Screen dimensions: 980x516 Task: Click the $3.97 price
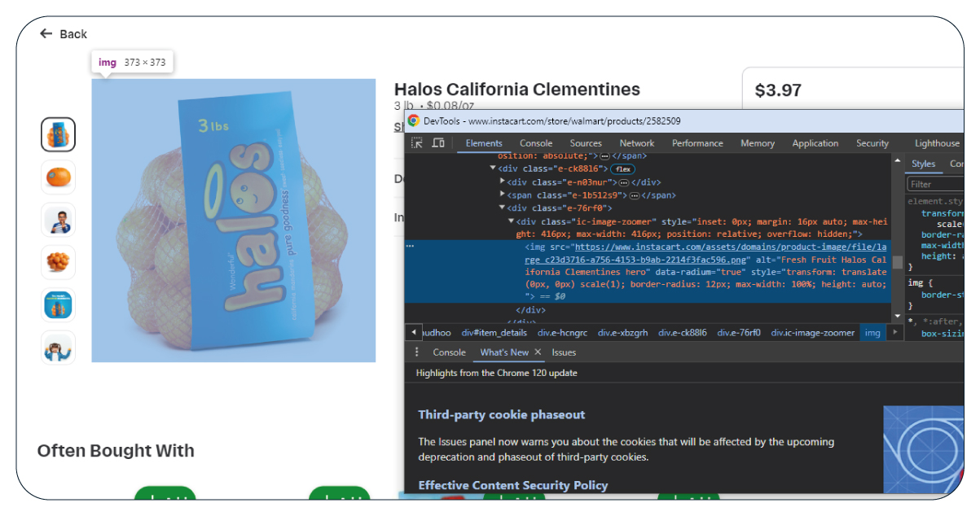click(x=778, y=90)
